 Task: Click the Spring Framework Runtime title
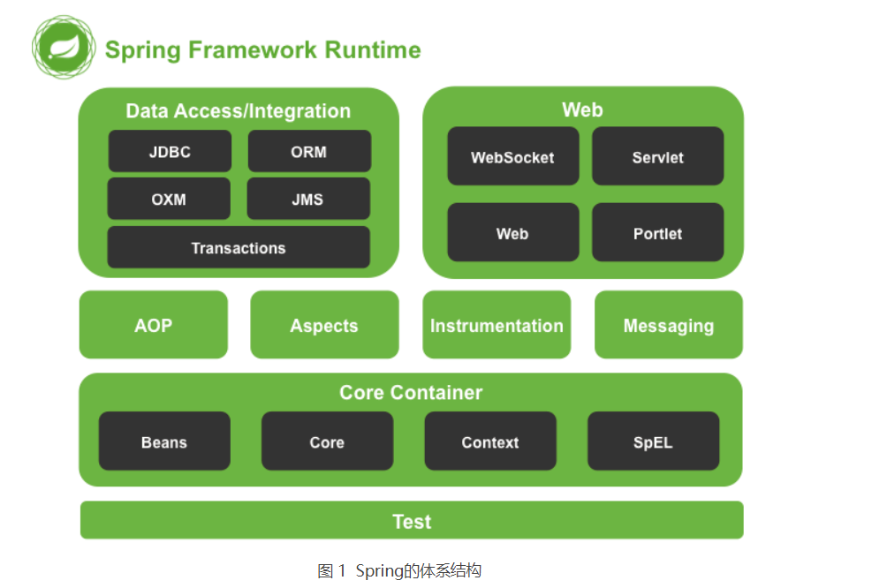(263, 49)
